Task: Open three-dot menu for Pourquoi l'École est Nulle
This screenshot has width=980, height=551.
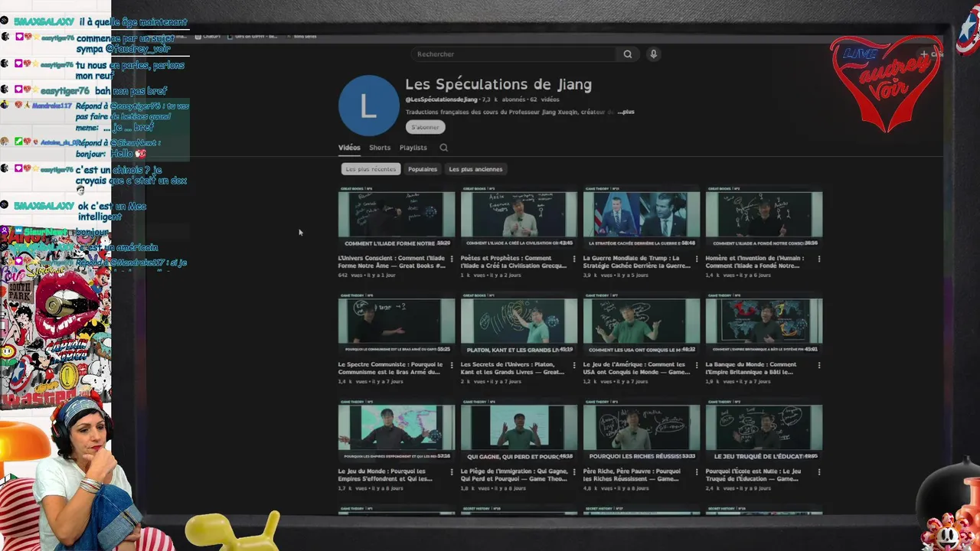Action: coord(818,471)
